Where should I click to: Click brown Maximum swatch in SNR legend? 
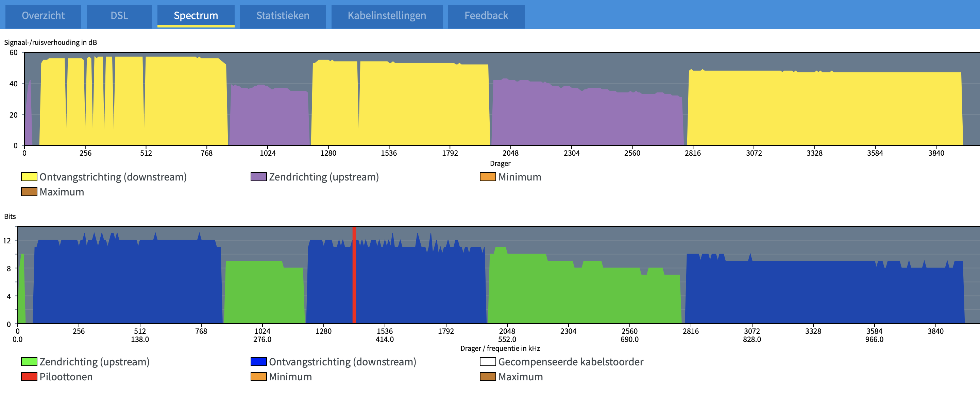point(29,192)
